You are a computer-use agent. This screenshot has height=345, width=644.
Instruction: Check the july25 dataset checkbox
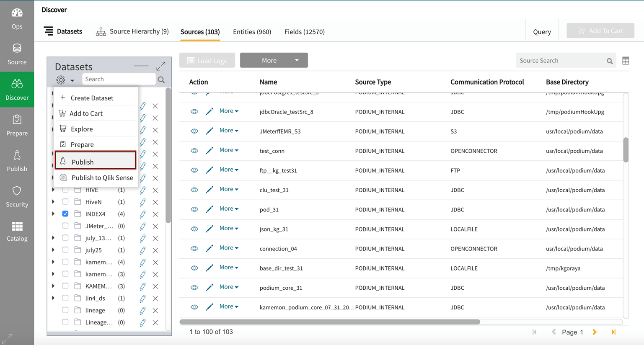(x=65, y=250)
